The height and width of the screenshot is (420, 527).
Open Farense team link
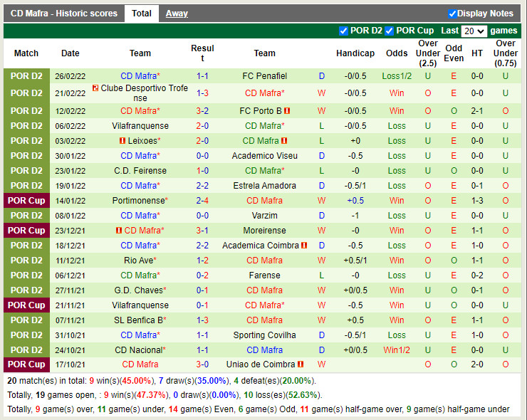tap(264, 275)
